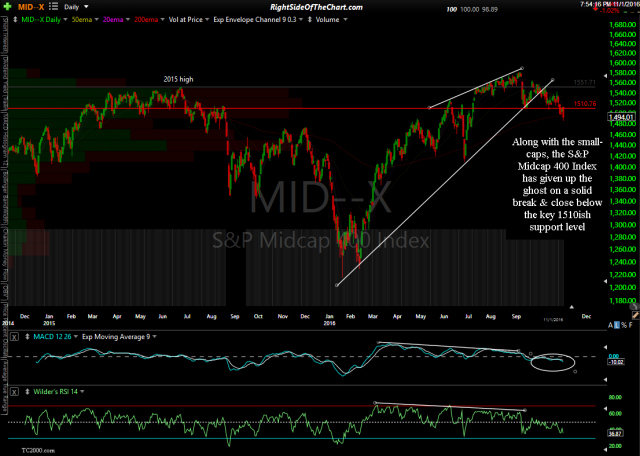Click the RightSideOfTheChart.com title
The image size is (640, 456).
click(316, 7)
